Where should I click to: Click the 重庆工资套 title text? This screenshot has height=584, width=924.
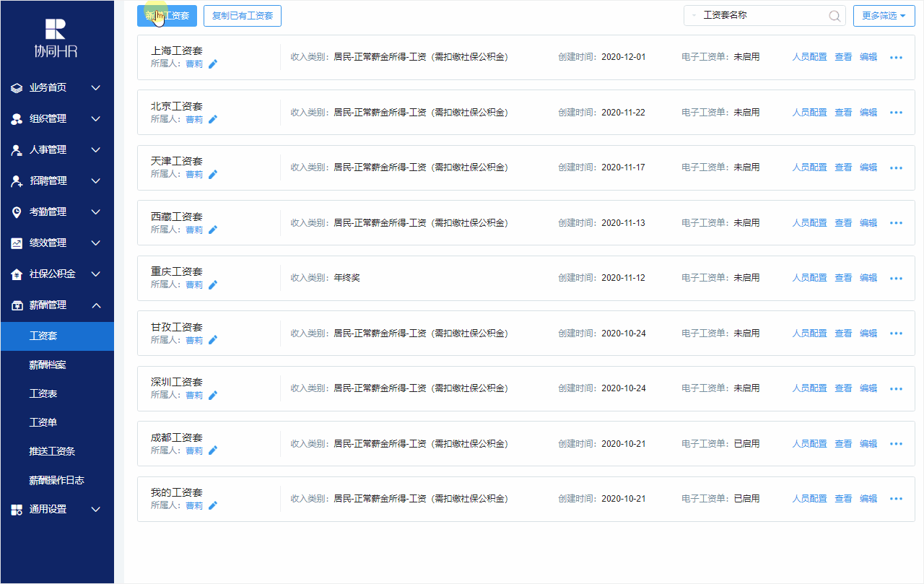tap(177, 272)
